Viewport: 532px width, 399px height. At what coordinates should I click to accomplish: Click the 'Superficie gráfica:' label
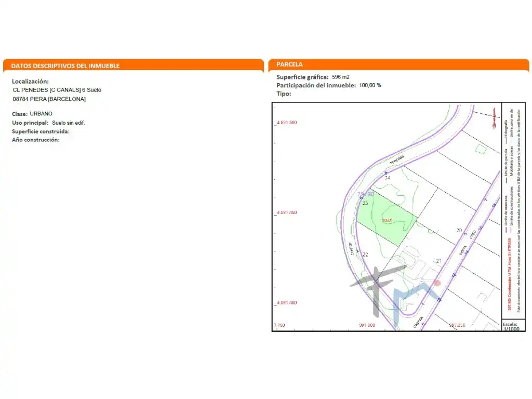302,77
